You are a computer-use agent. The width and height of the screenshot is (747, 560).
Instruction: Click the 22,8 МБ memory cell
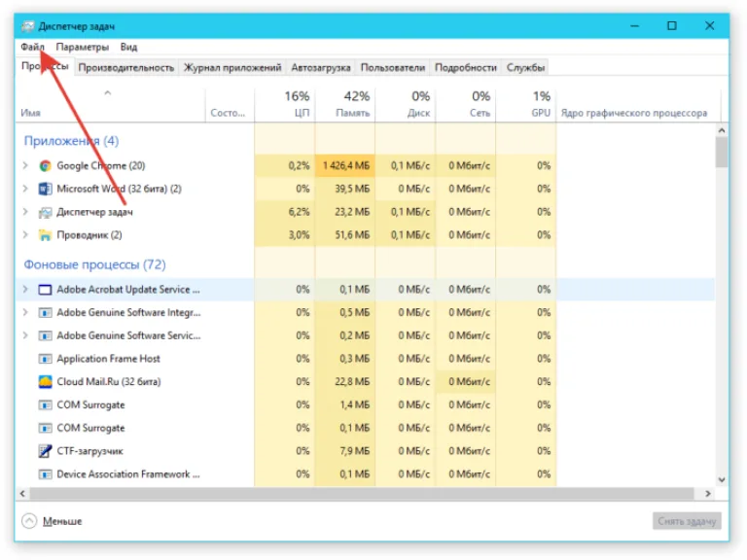[x=345, y=382]
